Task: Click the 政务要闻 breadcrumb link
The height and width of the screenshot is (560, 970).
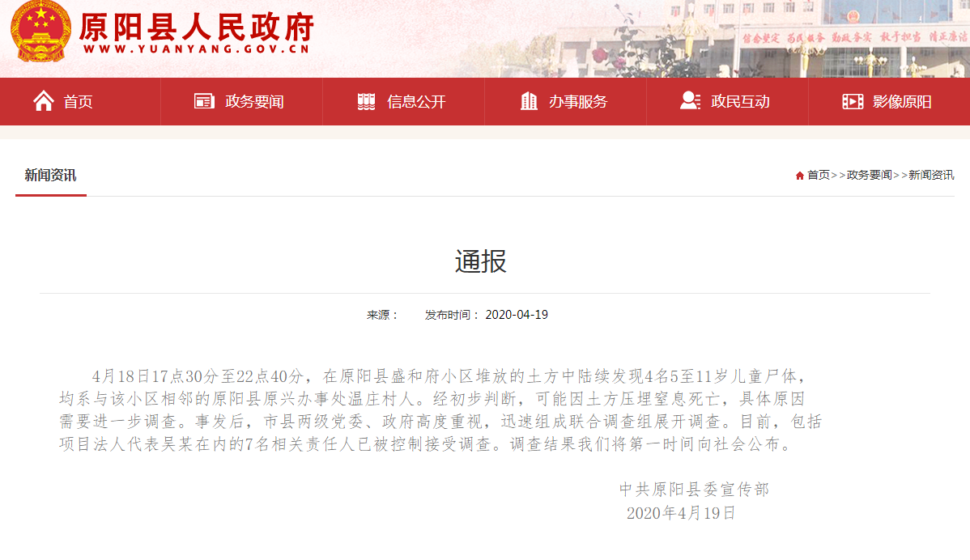Action: 869,175
